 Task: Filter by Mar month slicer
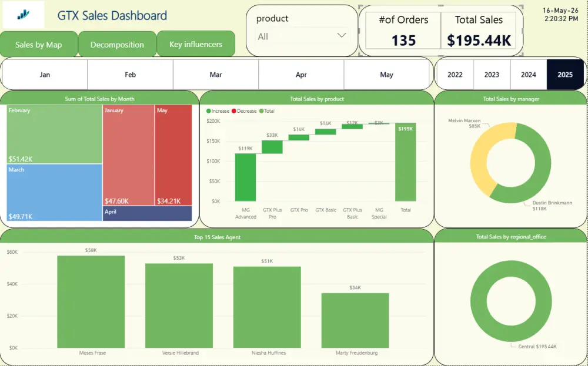(216, 75)
